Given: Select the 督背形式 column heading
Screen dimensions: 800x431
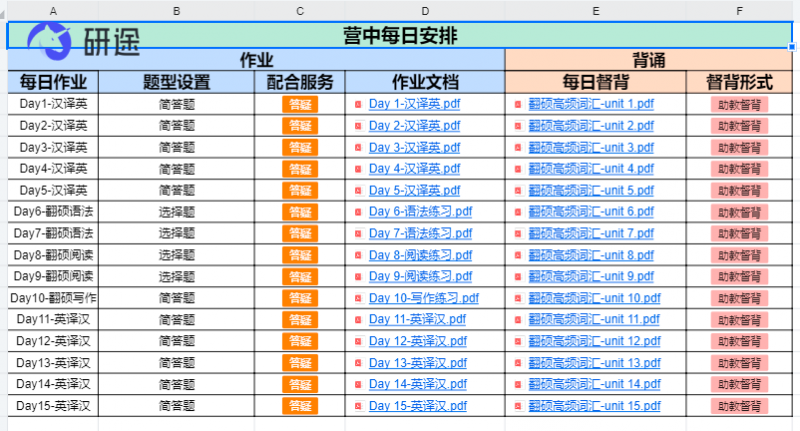Looking at the screenshot, I should tap(739, 82).
